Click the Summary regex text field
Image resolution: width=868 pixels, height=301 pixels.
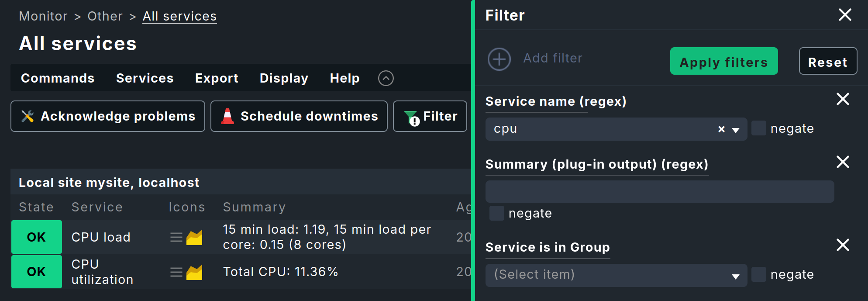pos(659,191)
